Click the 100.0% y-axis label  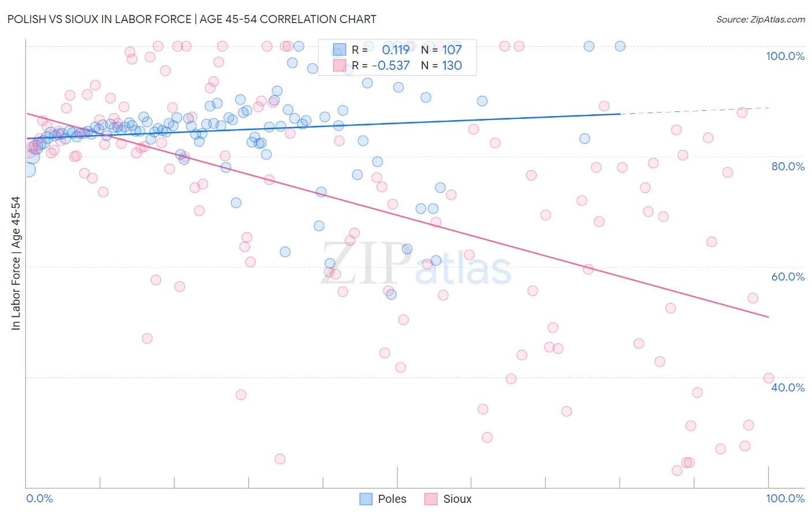coord(785,56)
